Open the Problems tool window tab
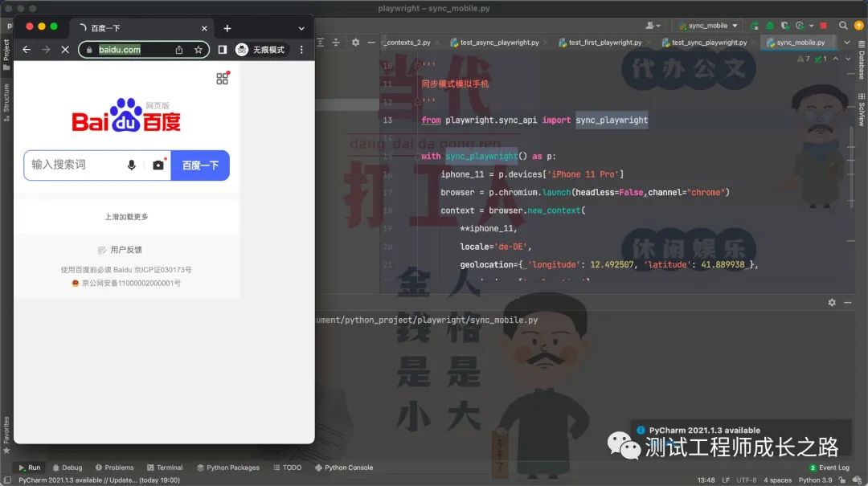Screen dimensions: 868x486 (x=115, y=468)
